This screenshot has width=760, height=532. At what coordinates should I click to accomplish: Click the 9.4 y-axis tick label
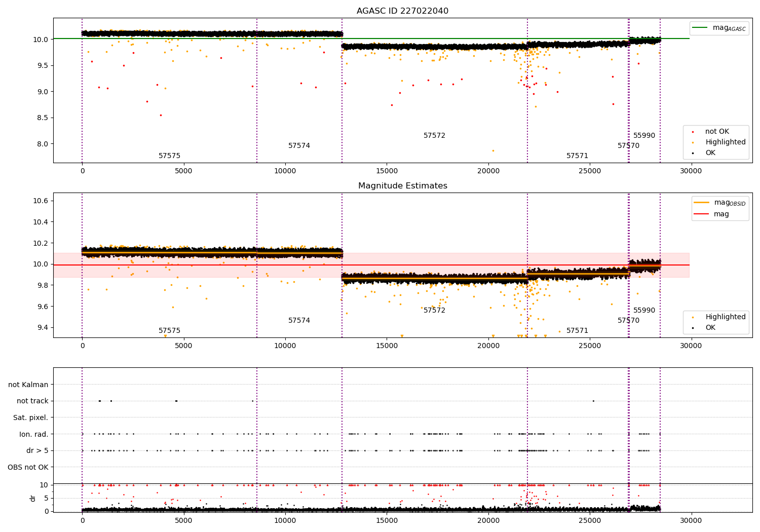coord(42,328)
